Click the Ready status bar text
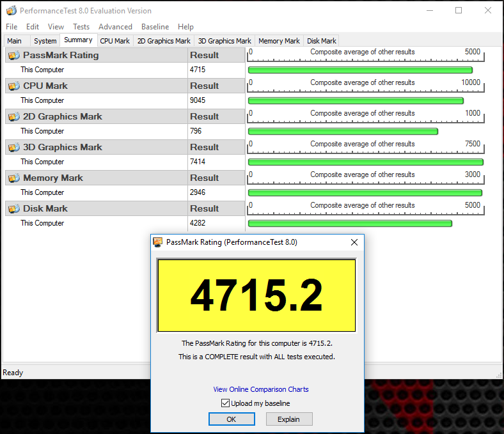This screenshot has width=504, height=434. [x=13, y=373]
